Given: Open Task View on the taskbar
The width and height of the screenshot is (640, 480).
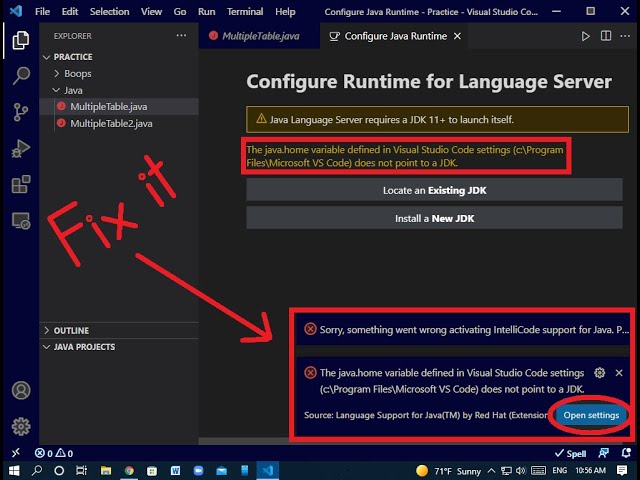Looking at the screenshot, I should click(82, 471).
